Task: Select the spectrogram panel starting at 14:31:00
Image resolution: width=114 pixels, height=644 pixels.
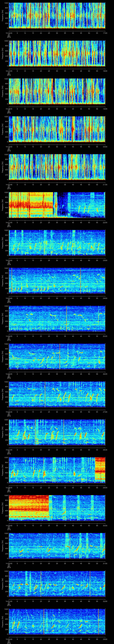Action: pyautogui.click(x=57, y=584)
